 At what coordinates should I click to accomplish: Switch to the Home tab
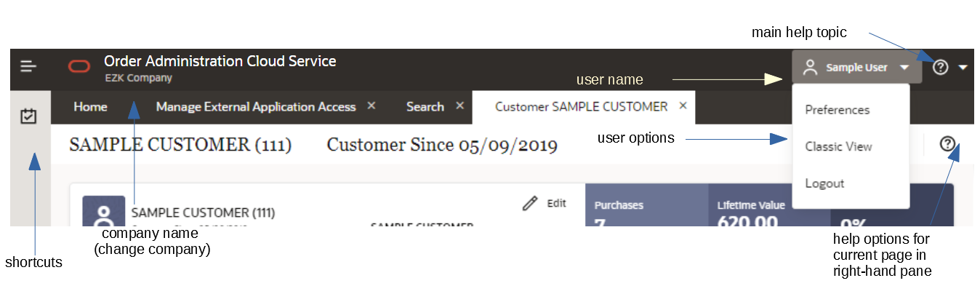coord(90,107)
